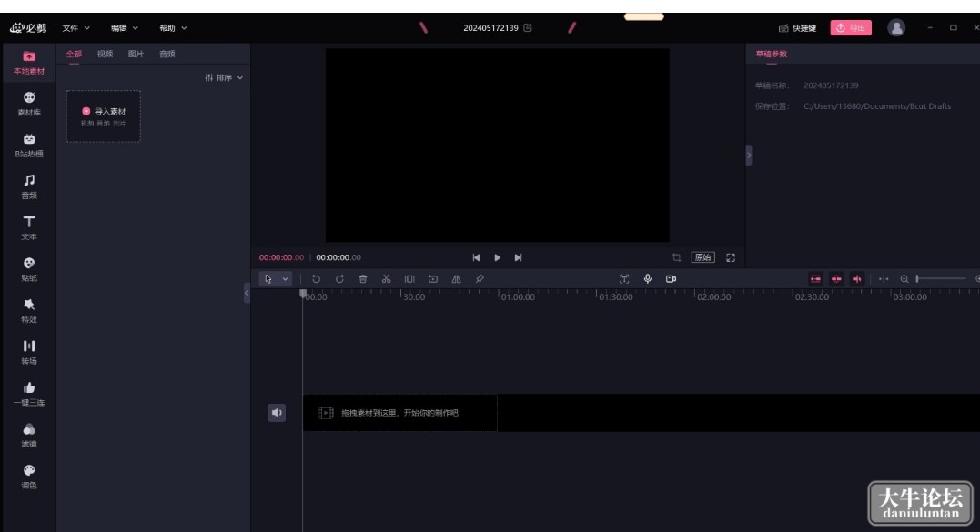Click the trash delete icon in the timeline toolbar

click(x=362, y=279)
